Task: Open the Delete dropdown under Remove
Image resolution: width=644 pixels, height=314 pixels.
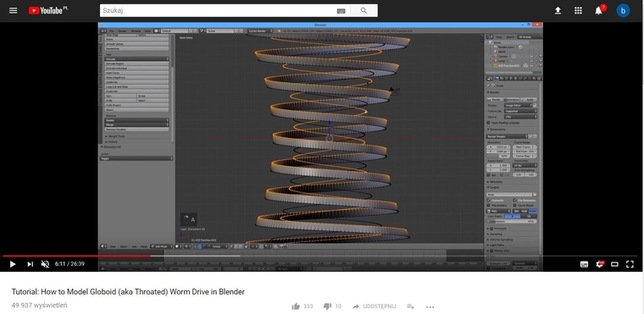Action: 136,120
